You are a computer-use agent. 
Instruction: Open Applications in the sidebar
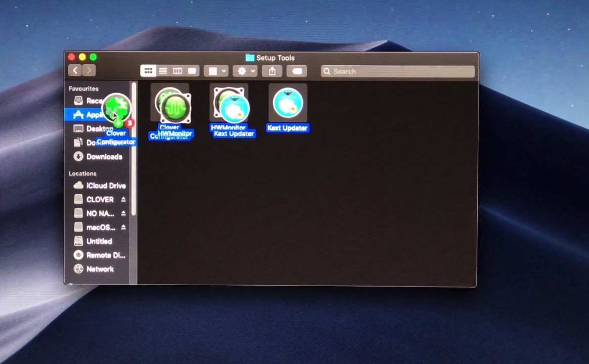[97, 115]
